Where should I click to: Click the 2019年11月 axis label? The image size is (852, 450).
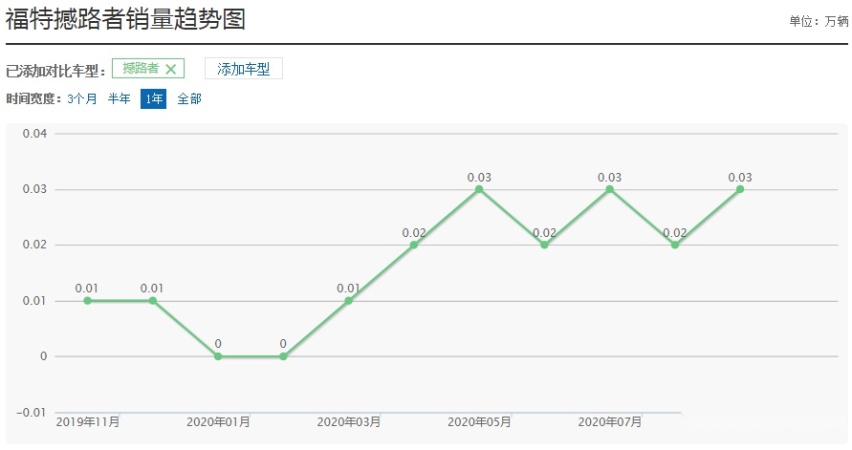(x=87, y=422)
